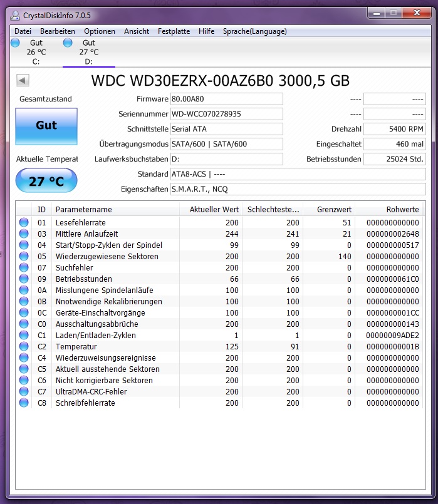This screenshot has width=438, height=504.
Task: Sort by Parametername column header
Action: [x=115, y=210]
